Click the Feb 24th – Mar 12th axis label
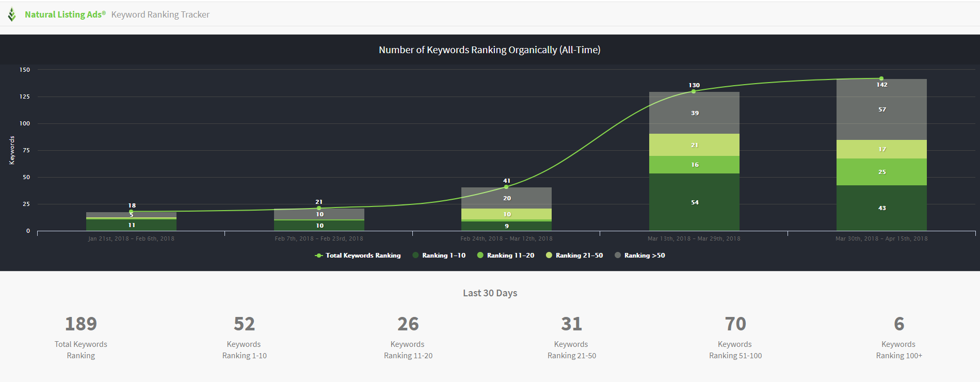This screenshot has width=980, height=382. [x=506, y=238]
